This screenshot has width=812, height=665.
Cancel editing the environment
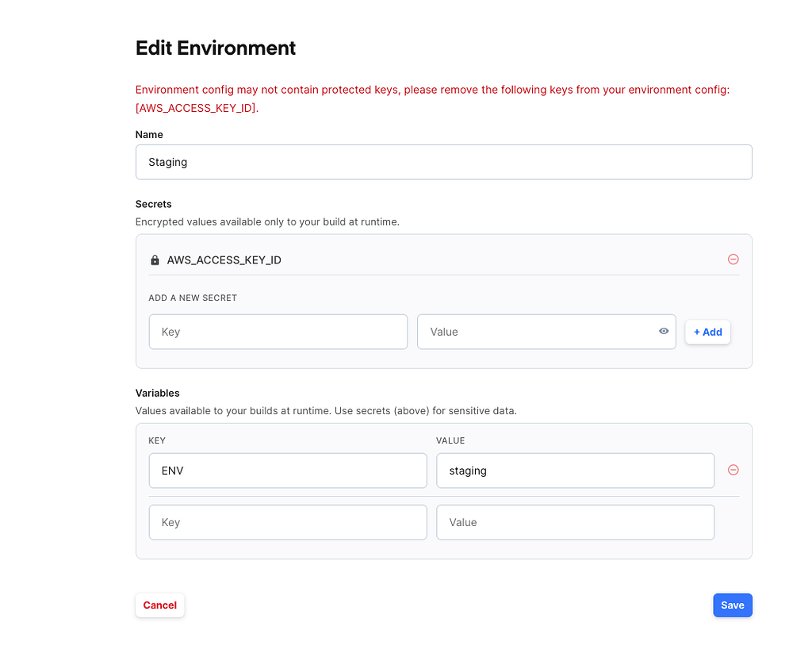tap(159, 605)
